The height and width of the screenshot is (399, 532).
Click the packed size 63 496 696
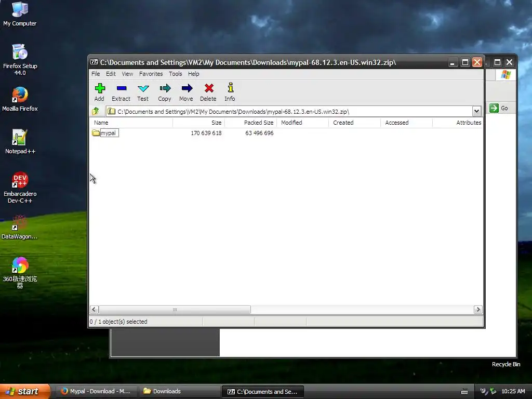[259, 133]
